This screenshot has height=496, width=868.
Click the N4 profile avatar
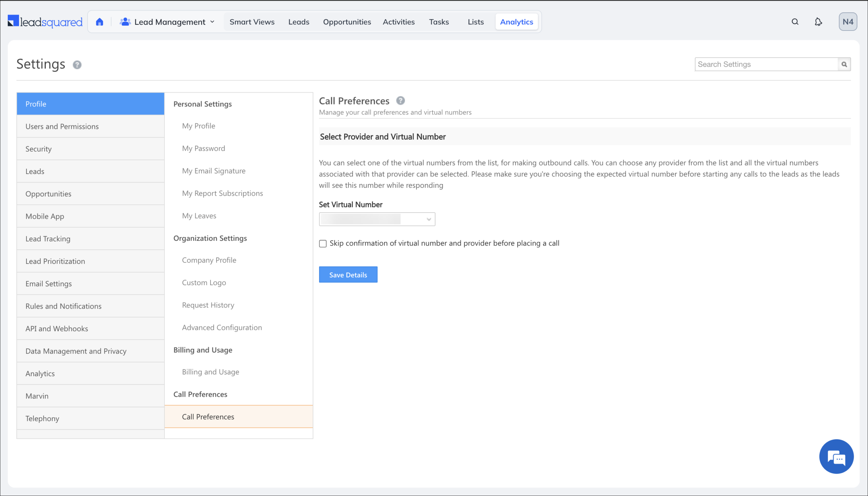coord(848,21)
